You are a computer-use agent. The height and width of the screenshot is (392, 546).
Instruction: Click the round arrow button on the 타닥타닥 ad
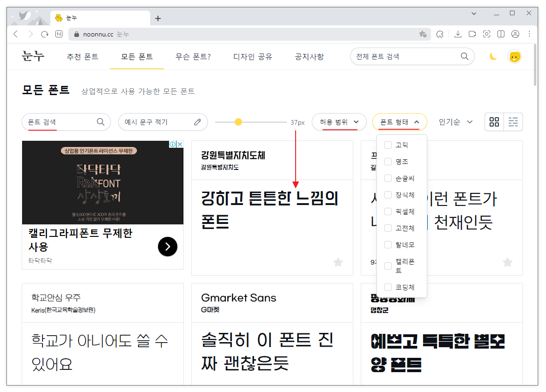tap(168, 247)
